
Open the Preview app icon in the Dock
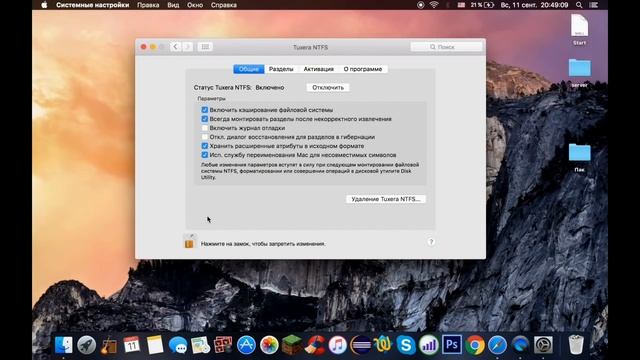[200, 345]
